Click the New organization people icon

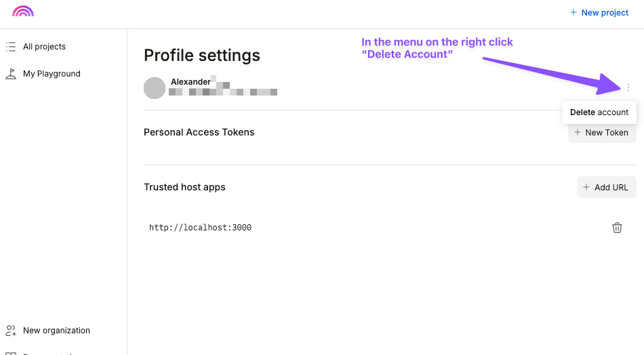point(11,331)
